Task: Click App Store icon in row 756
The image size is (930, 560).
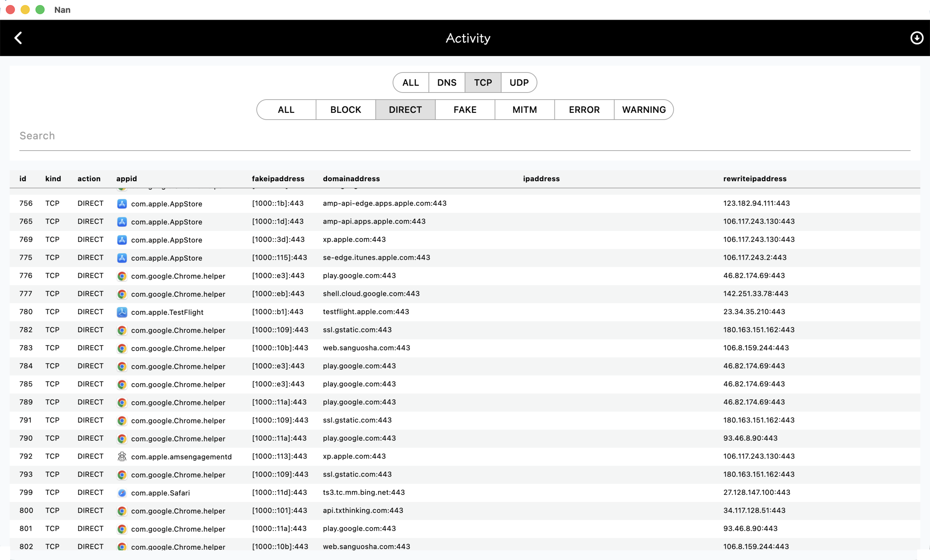Action: [122, 204]
